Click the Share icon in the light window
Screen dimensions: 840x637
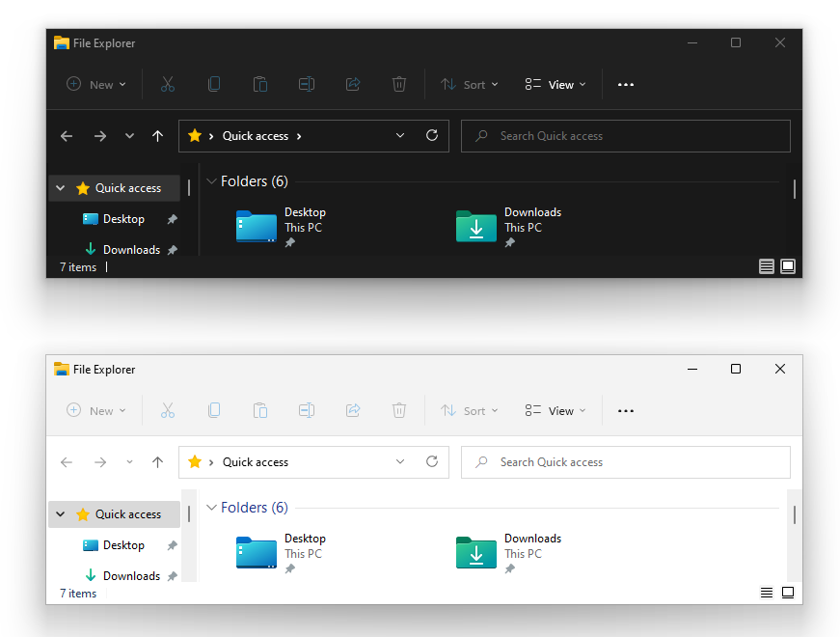[x=353, y=410]
